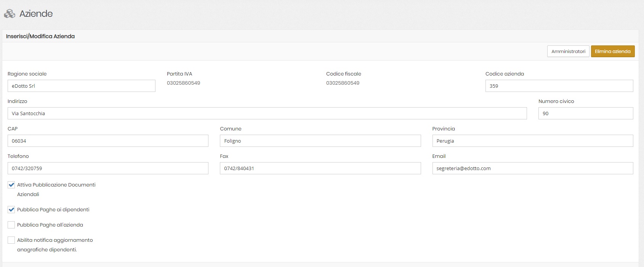Focus the Comune input box
This screenshot has width=644, height=267.
[320, 141]
